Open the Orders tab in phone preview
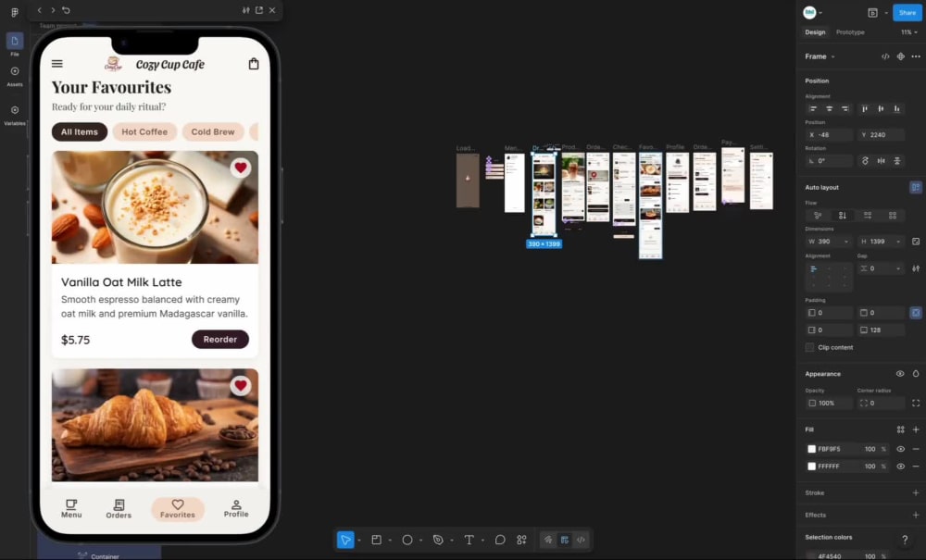The width and height of the screenshot is (926, 560). click(119, 509)
